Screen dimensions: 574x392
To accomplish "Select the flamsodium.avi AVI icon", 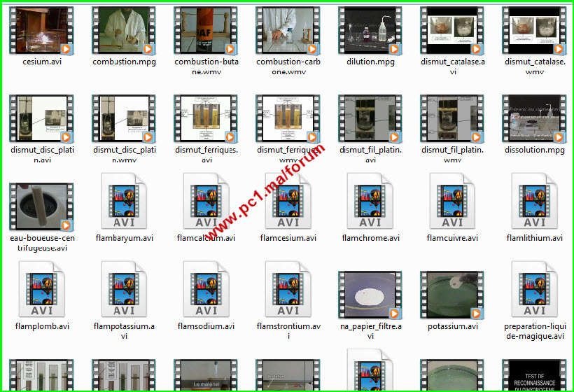I will tap(206, 289).
